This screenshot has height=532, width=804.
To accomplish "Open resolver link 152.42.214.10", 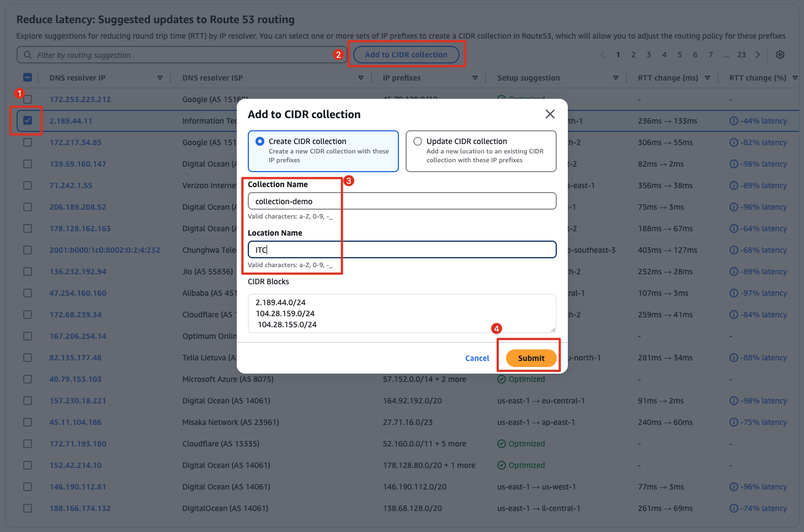I will pyautogui.click(x=76, y=465).
